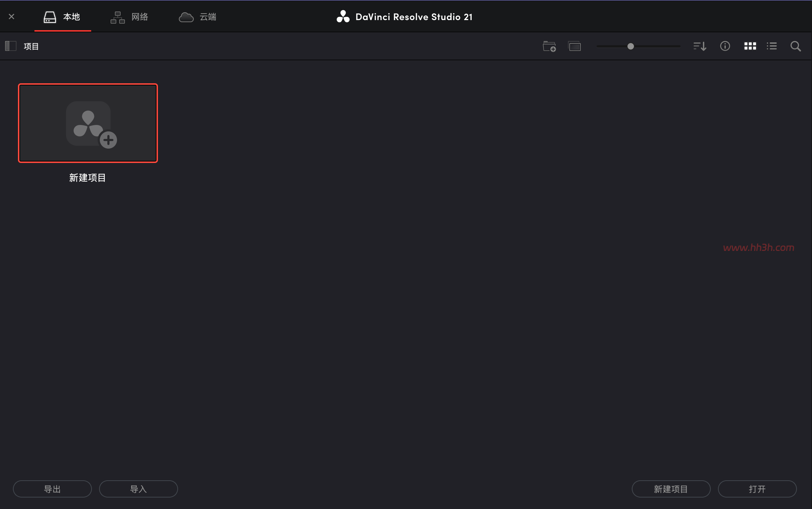Adjust the thumbnail size slider

point(630,46)
